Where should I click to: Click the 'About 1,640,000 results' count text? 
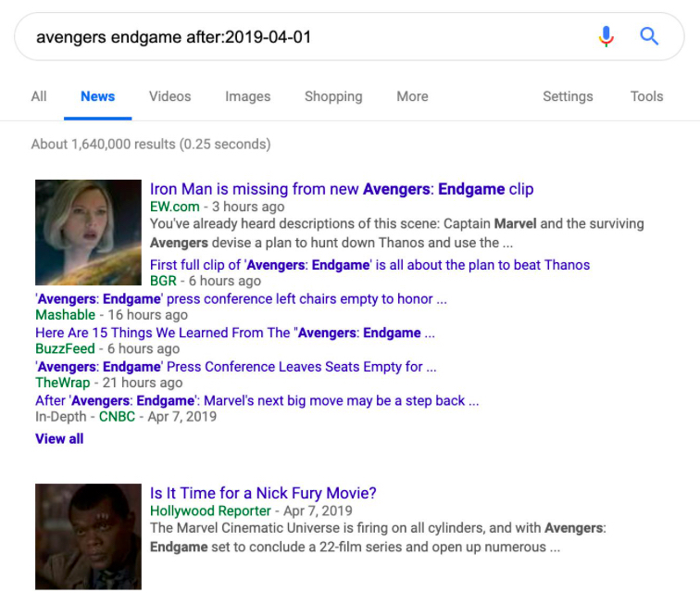coord(151,145)
